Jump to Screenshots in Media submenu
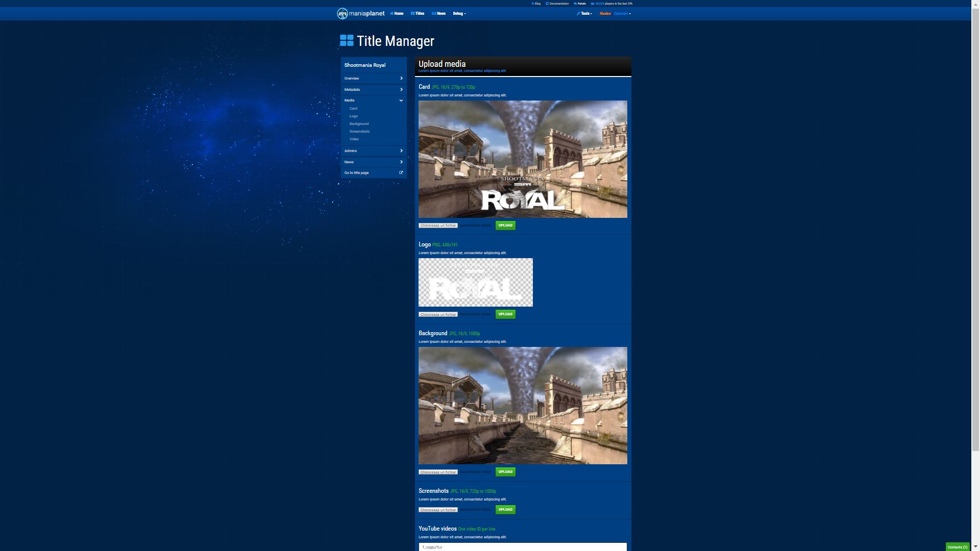Image resolution: width=980 pixels, height=551 pixels. pyautogui.click(x=359, y=132)
